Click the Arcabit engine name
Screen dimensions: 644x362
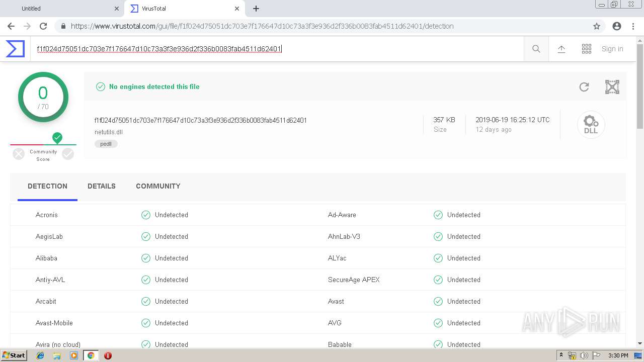(x=46, y=301)
